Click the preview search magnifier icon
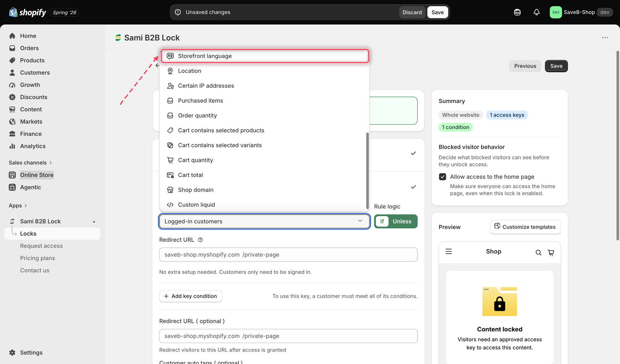 [x=538, y=253]
